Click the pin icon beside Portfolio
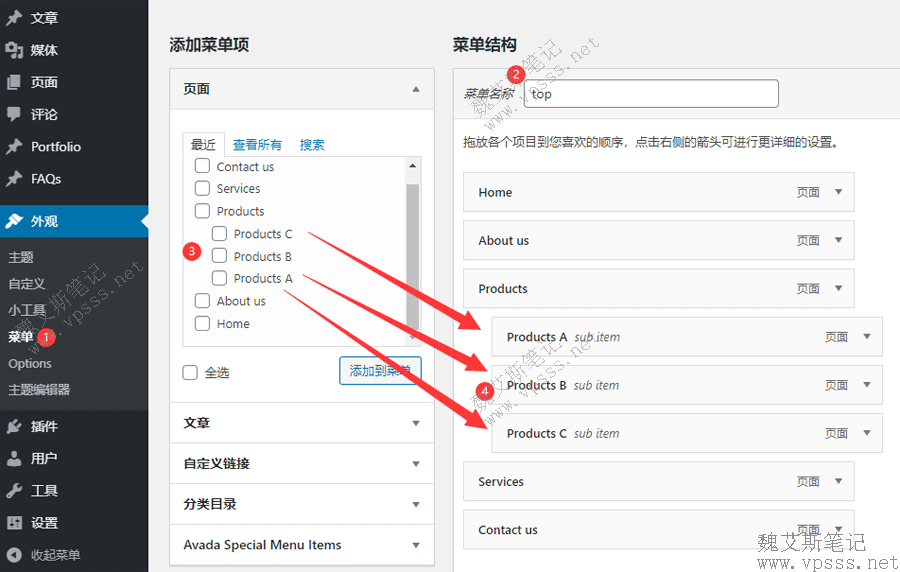900x572 pixels. 14,146
